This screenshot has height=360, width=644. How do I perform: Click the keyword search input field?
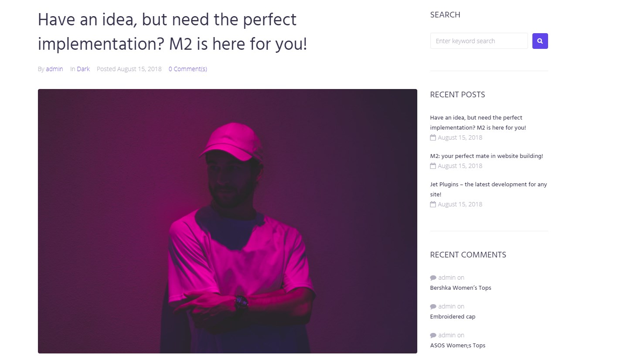point(479,41)
